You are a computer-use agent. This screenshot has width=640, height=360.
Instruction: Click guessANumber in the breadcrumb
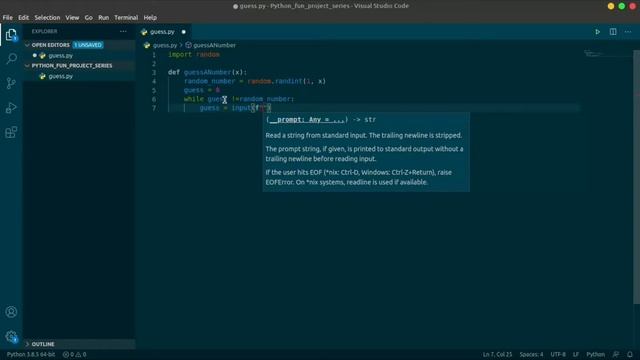(214, 45)
